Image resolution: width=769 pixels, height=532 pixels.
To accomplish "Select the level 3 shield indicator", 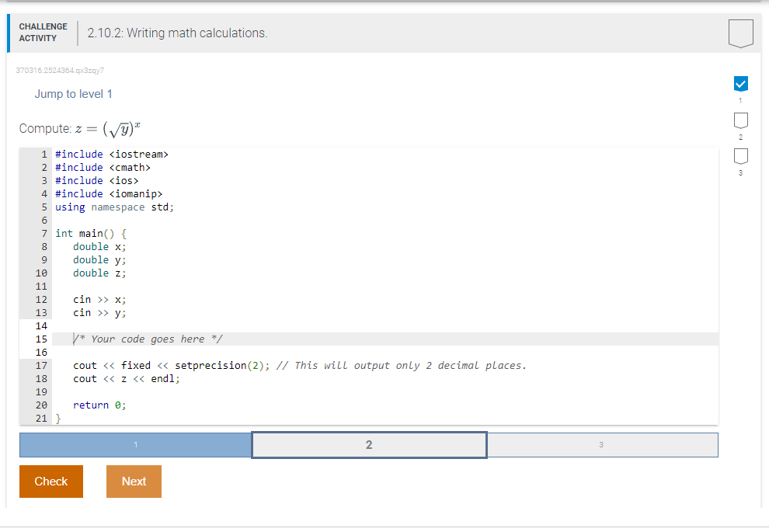I will click(x=739, y=155).
